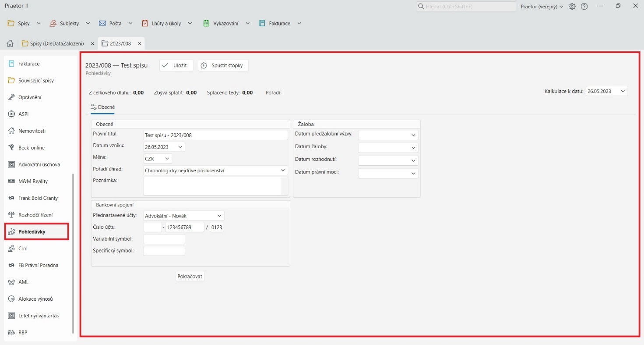This screenshot has width=644, height=345.
Task: Expand Přednastavené účty dropdown
Action: 219,216
